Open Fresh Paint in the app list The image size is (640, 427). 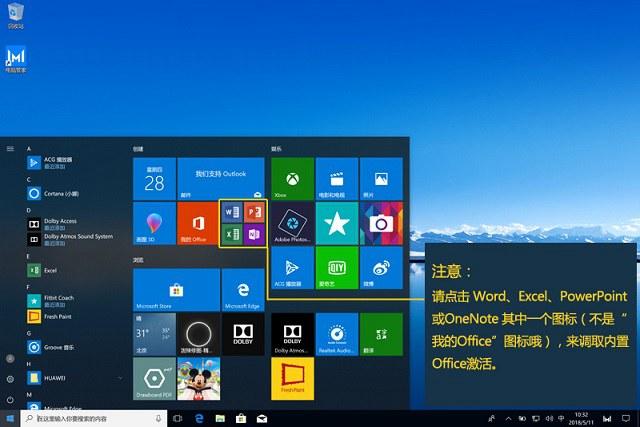coord(73,316)
